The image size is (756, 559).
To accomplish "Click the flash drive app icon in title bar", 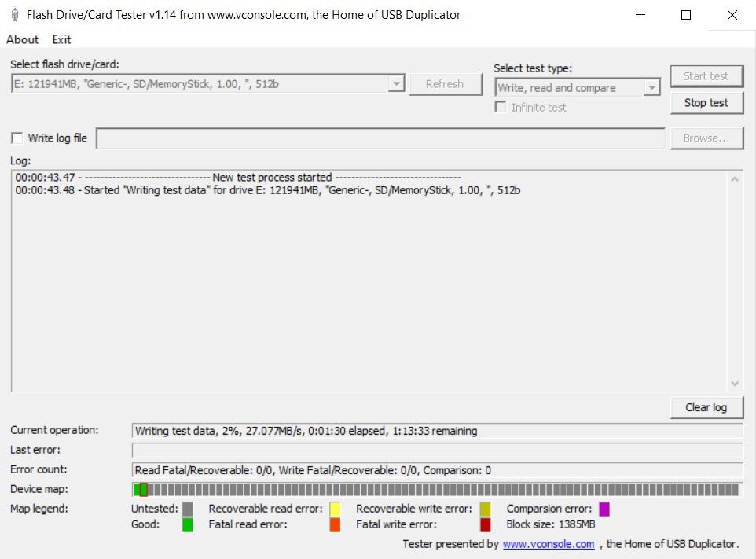I will (15, 14).
